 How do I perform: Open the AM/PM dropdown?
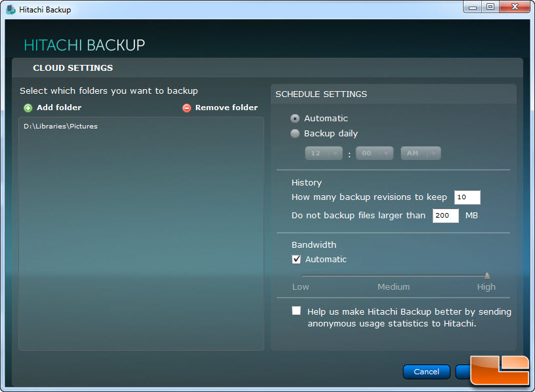tap(421, 153)
